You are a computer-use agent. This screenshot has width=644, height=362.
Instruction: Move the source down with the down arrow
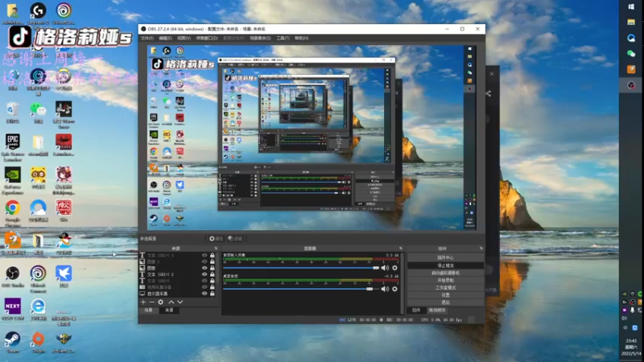[x=180, y=302]
